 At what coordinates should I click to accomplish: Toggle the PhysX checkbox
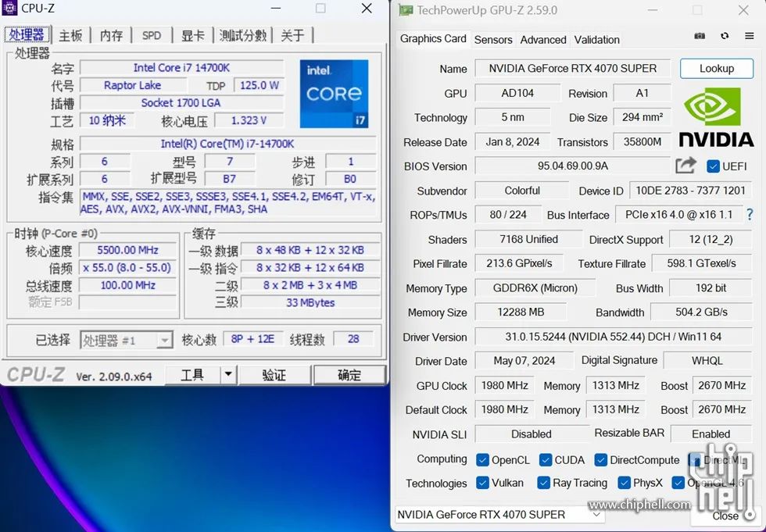click(624, 483)
